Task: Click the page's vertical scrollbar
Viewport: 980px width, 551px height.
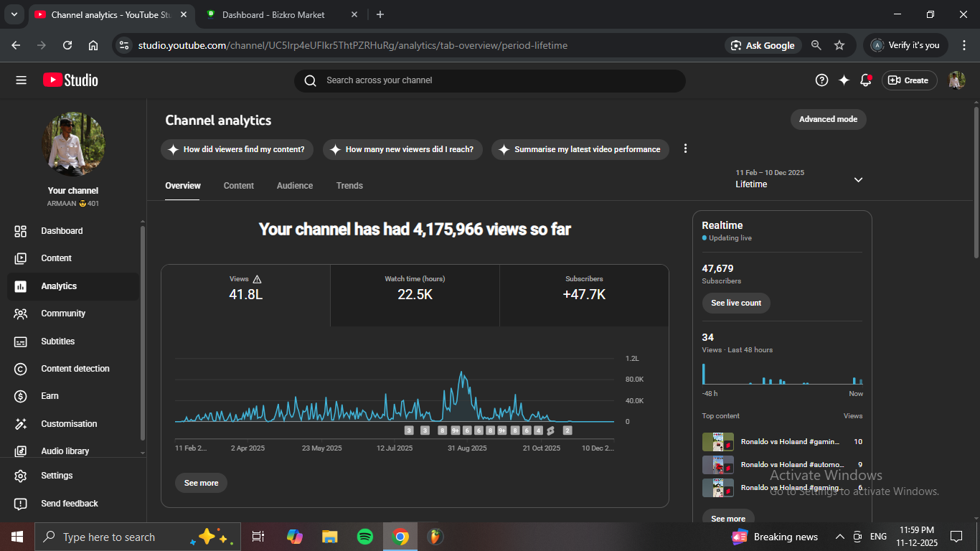Action: [976, 179]
